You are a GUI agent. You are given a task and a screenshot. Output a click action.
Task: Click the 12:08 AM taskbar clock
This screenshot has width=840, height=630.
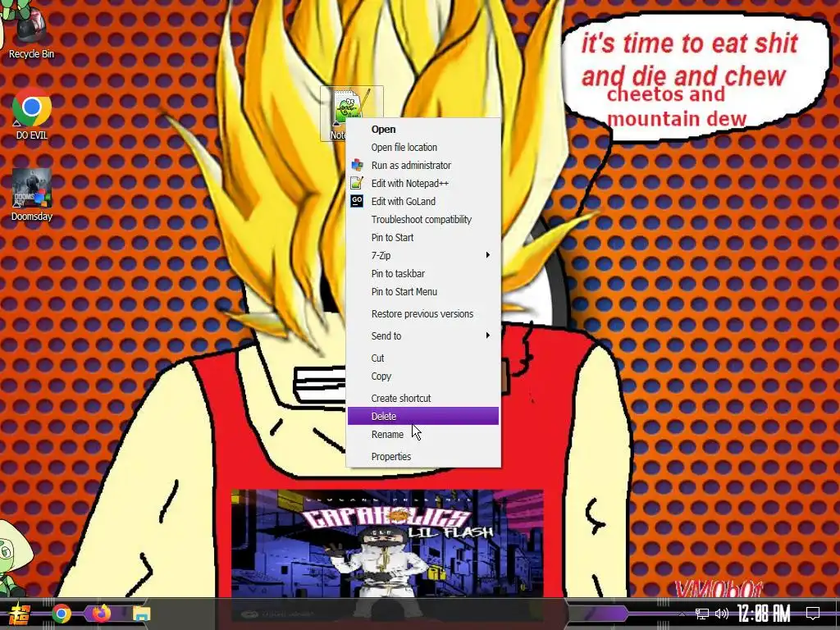point(764,614)
